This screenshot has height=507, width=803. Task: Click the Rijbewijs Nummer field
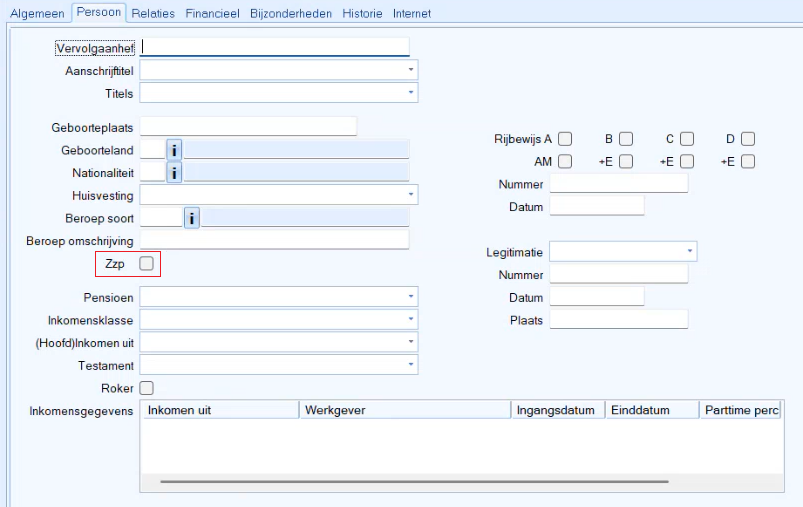pos(619,183)
